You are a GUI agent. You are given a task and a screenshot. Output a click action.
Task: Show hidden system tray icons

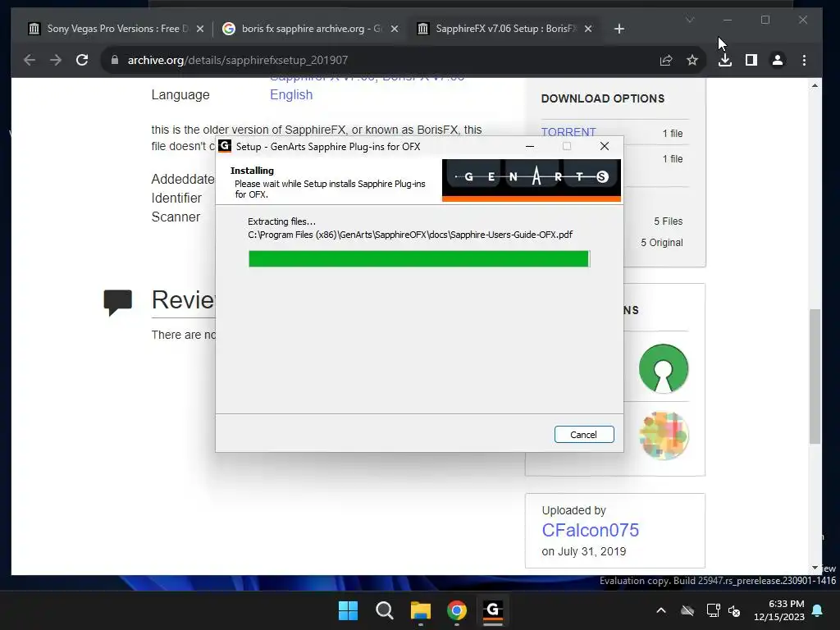coord(661,610)
